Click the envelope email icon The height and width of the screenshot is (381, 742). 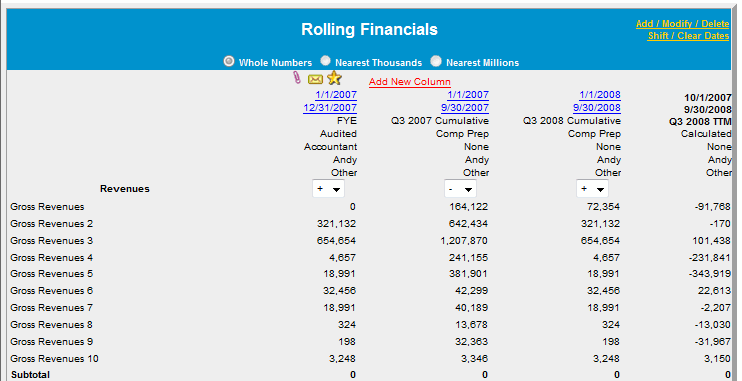(x=315, y=79)
